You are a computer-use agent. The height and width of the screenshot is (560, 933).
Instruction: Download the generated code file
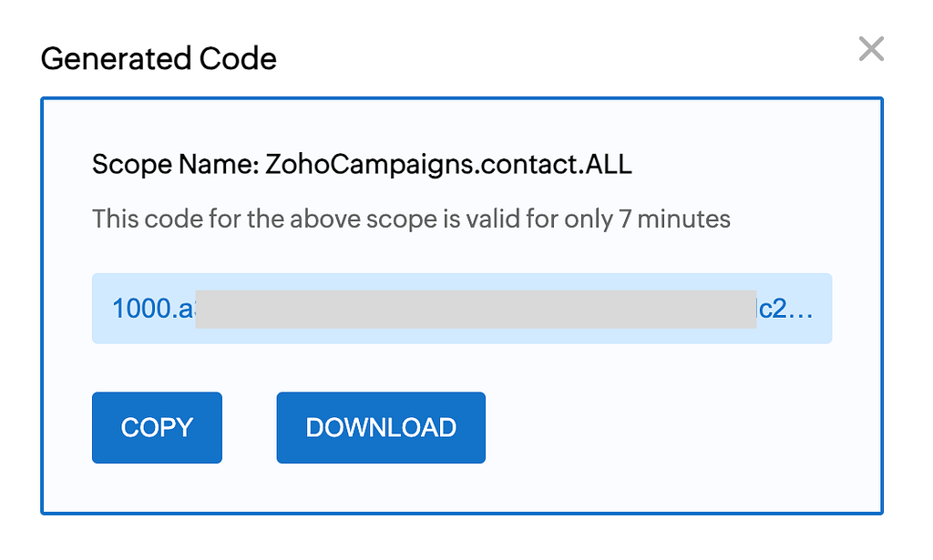click(x=381, y=427)
